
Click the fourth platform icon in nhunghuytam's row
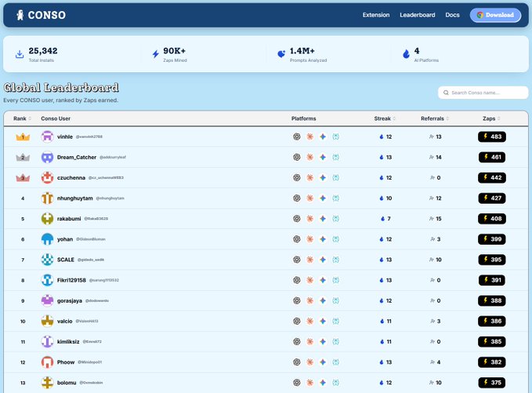[335, 198]
